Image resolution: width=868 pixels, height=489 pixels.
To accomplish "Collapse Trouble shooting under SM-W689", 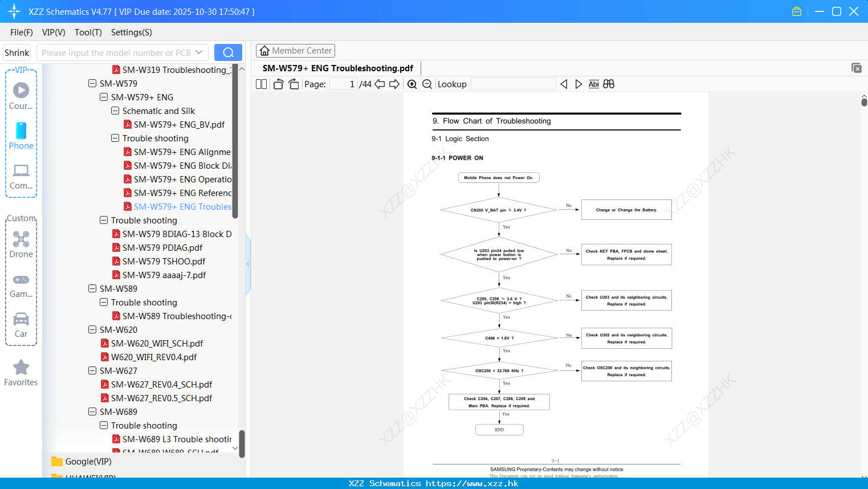I will [x=104, y=425].
